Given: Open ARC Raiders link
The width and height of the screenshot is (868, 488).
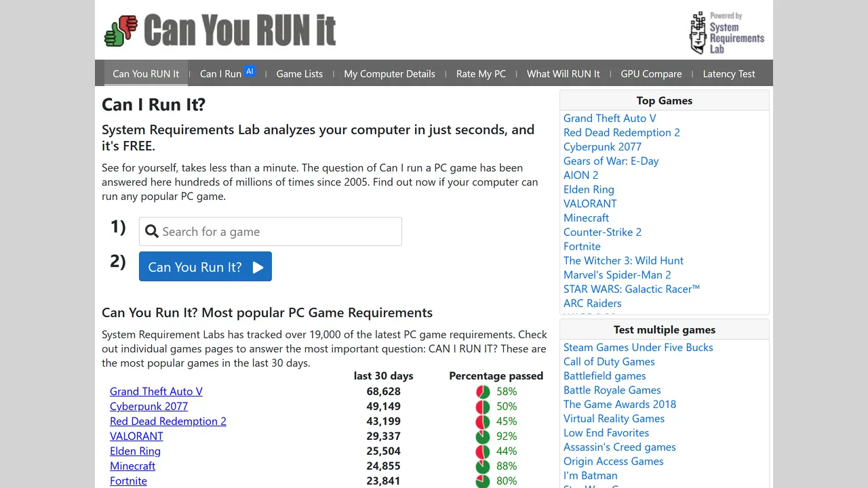Looking at the screenshot, I should pos(593,303).
